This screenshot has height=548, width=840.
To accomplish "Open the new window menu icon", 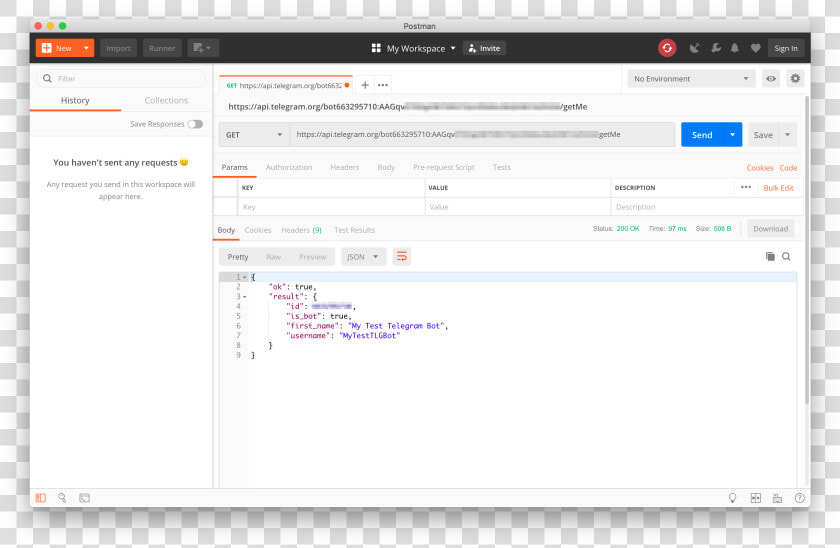I will [x=202, y=48].
